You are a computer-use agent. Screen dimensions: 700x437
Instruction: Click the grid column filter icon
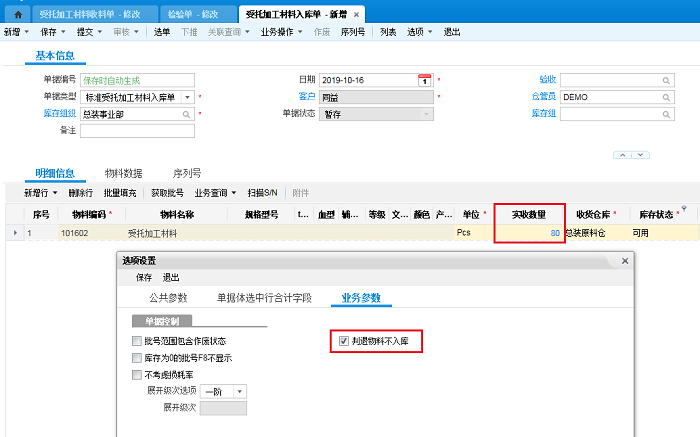point(683,209)
